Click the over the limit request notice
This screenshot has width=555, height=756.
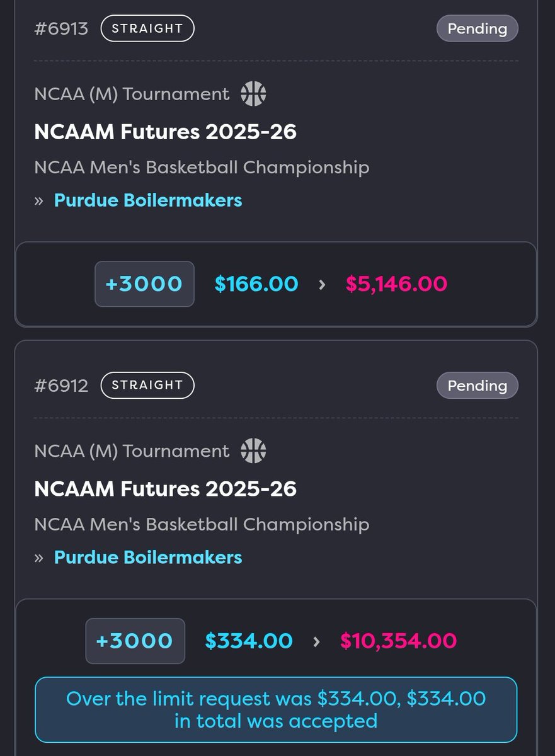pos(276,709)
